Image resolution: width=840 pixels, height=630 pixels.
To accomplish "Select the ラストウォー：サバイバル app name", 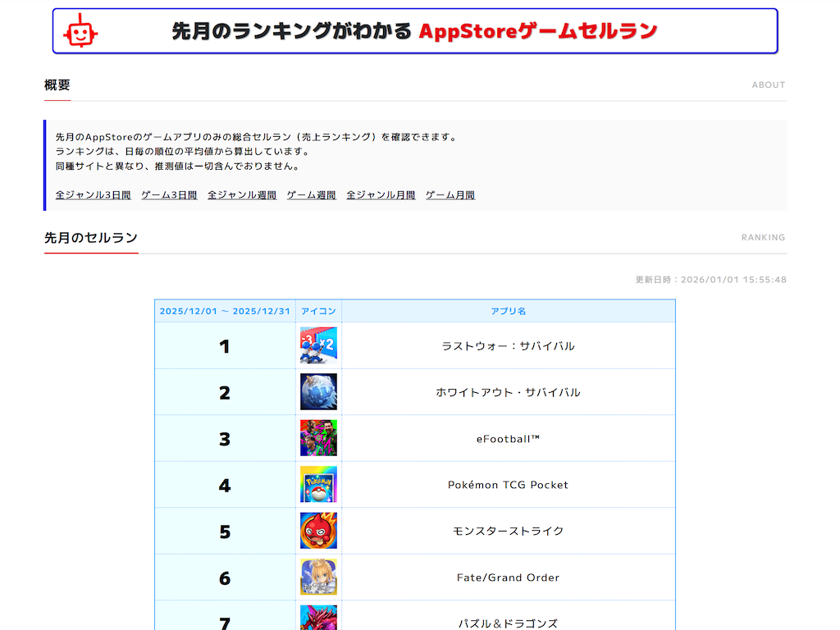I will (508, 346).
